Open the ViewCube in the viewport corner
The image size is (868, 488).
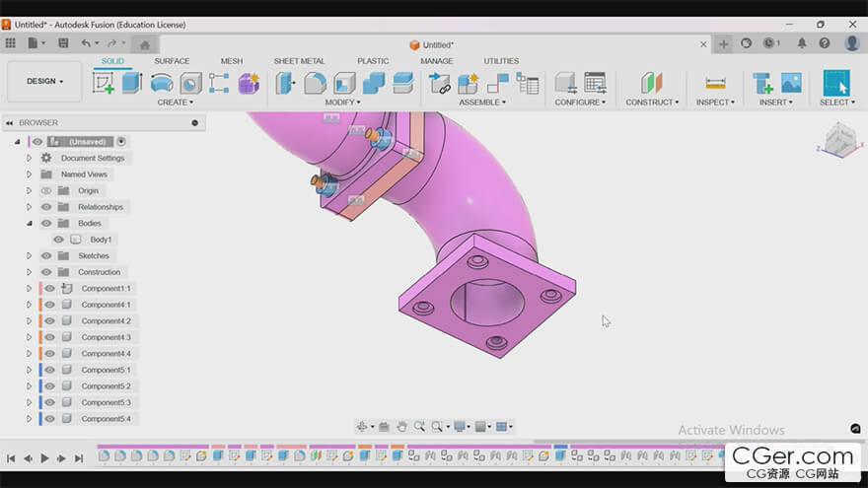point(840,139)
